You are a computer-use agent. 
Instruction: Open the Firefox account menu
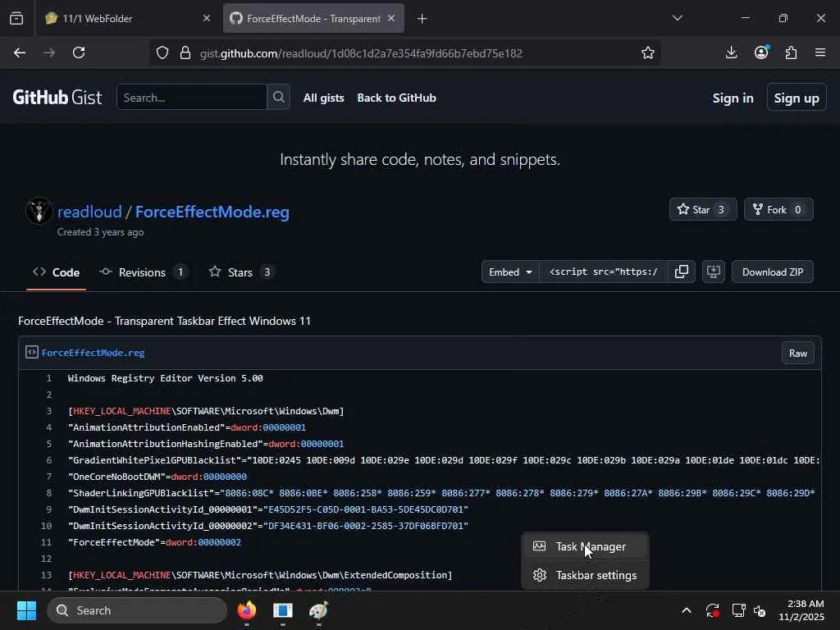(x=761, y=52)
